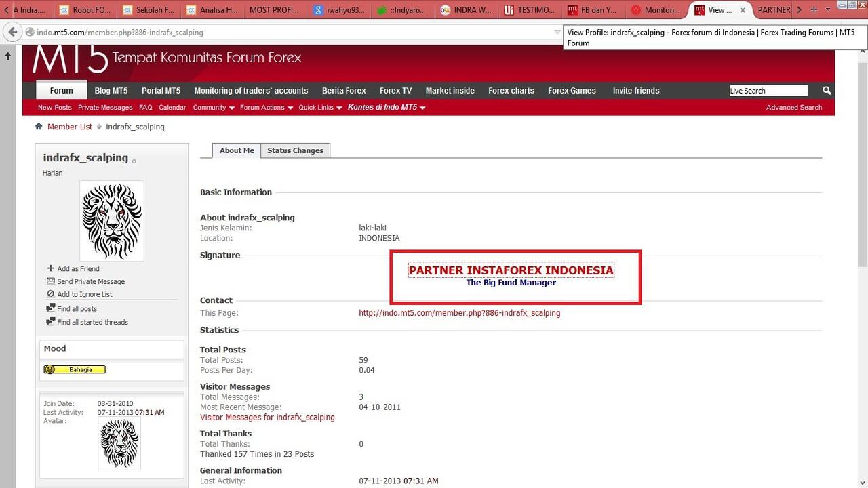Switch to the Status Changes tab
Viewport: 868px width, 488px height.
tap(295, 150)
